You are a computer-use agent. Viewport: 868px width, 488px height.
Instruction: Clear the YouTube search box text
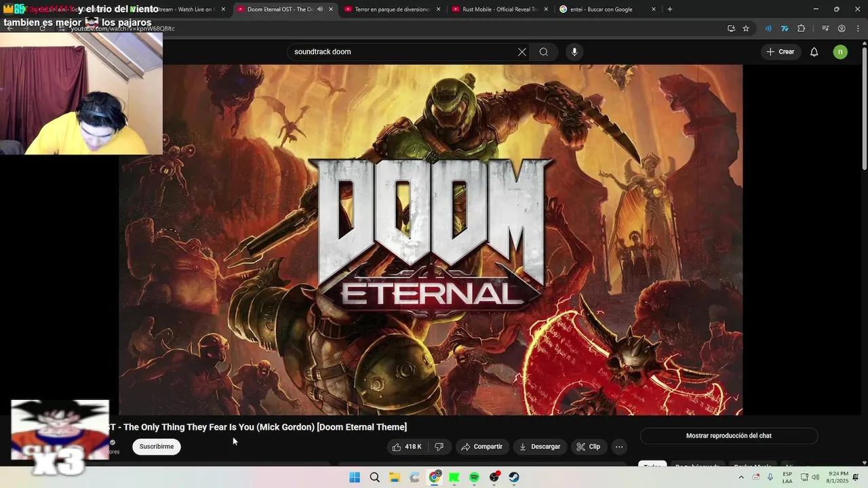tap(522, 52)
